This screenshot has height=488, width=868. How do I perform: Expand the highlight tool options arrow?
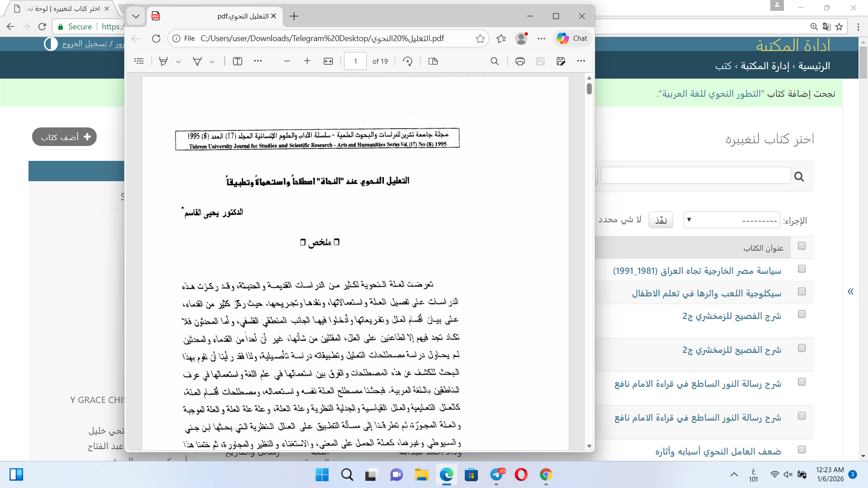pos(179,62)
